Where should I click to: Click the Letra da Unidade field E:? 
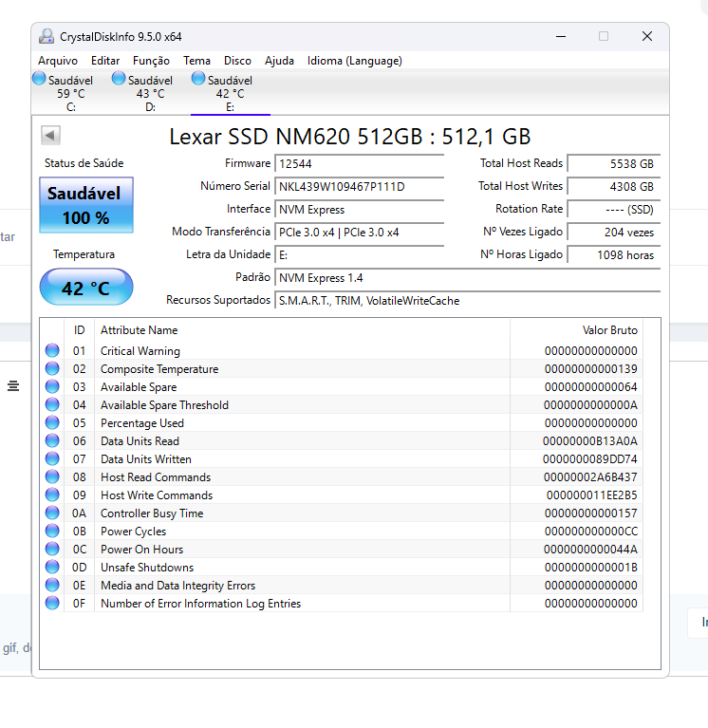point(360,255)
